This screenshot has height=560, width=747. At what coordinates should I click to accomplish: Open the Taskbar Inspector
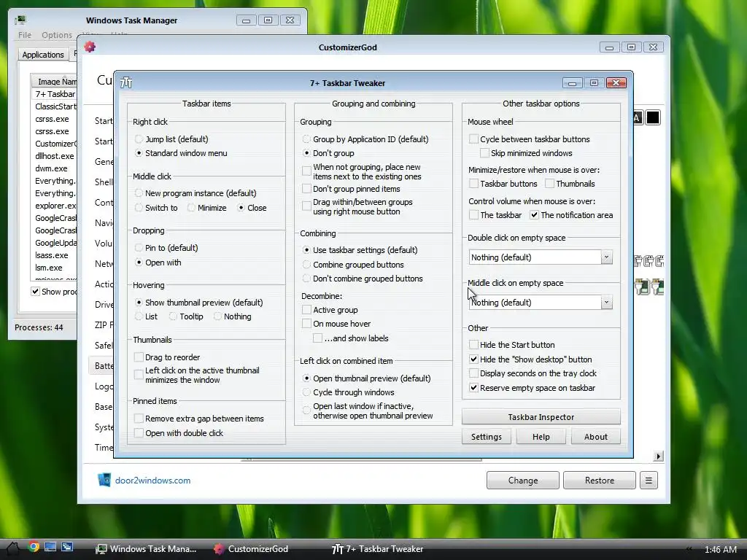click(541, 416)
